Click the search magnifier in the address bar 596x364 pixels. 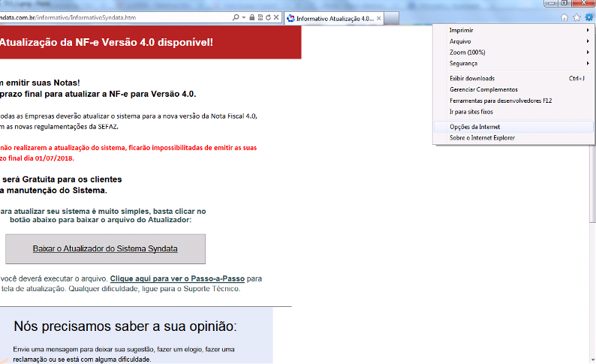(236, 17)
